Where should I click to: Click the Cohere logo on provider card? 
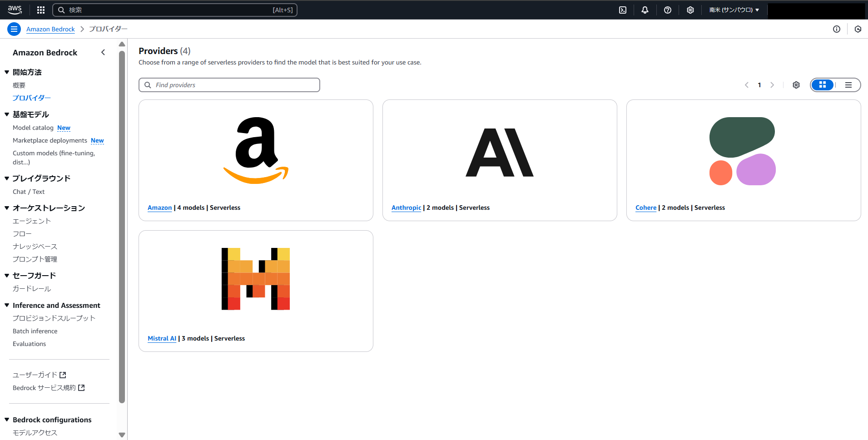pyautogui.click(x=743, y=151)
